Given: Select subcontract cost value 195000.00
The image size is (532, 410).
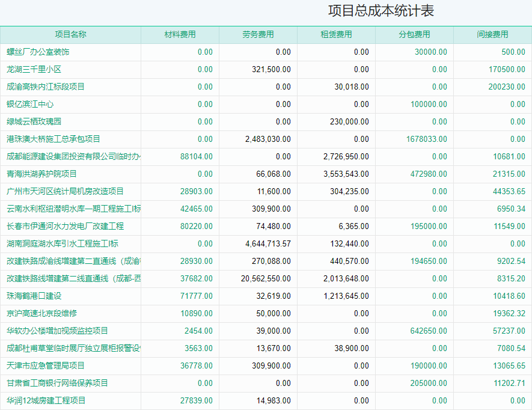Looking at the screenshot, I should click(429, 226).
